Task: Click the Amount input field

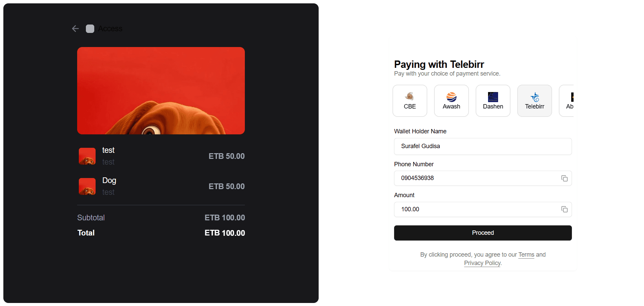Action: [x=476, y=210]
